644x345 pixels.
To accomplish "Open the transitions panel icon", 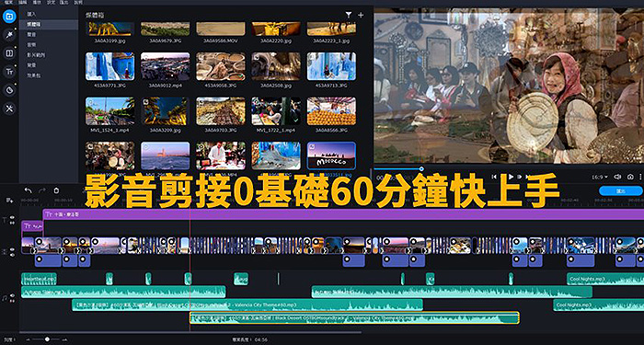I will pos(9,53).
